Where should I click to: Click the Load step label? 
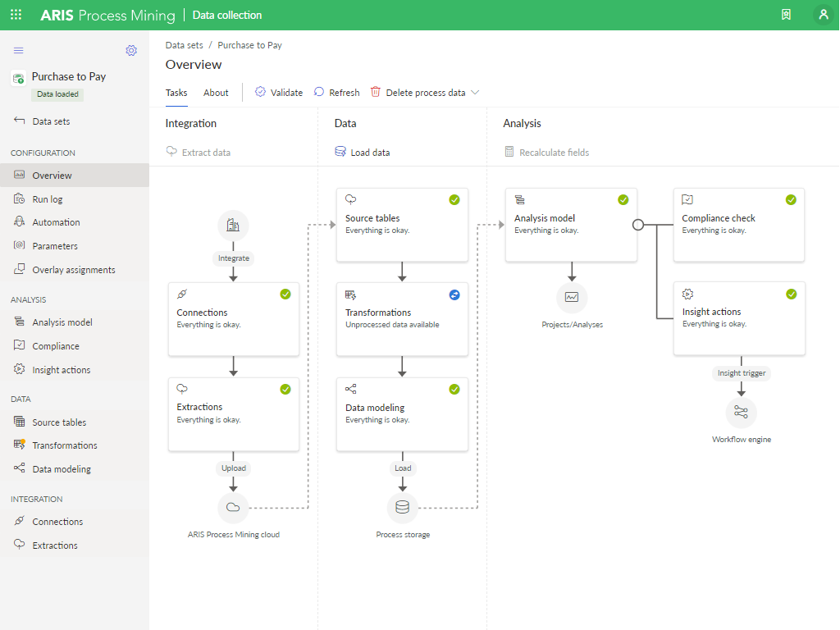coord(403,468)
